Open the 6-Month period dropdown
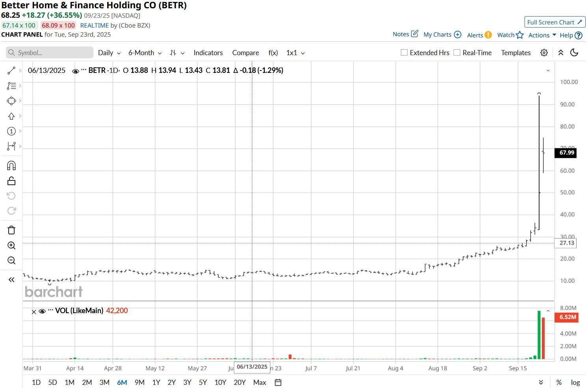 click(145, 53)
